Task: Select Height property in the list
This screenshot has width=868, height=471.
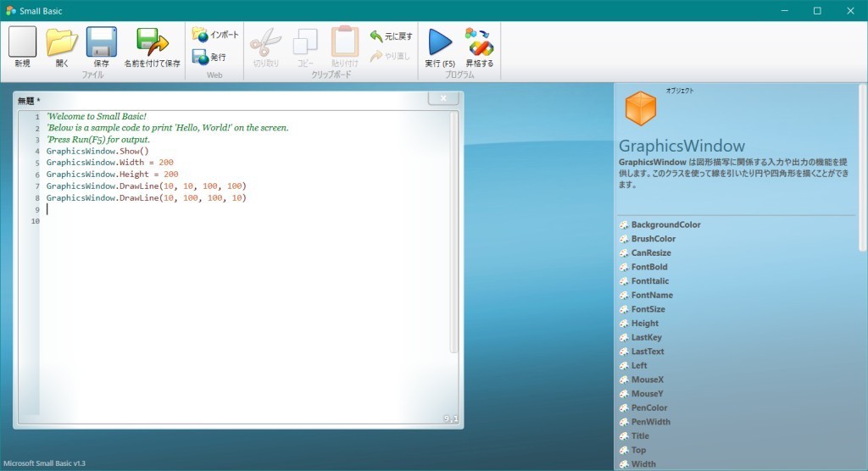Action: 645,324
